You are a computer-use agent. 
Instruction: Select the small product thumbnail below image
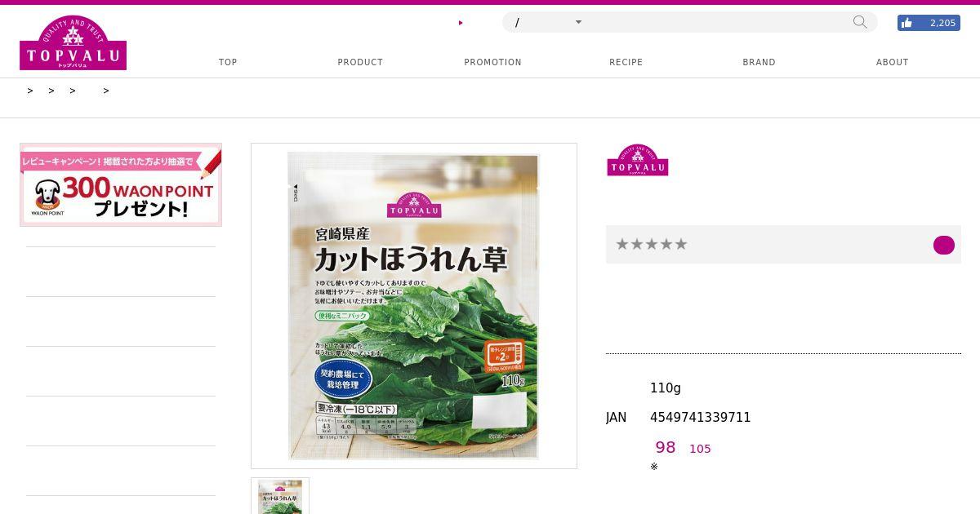click(280, 496)
